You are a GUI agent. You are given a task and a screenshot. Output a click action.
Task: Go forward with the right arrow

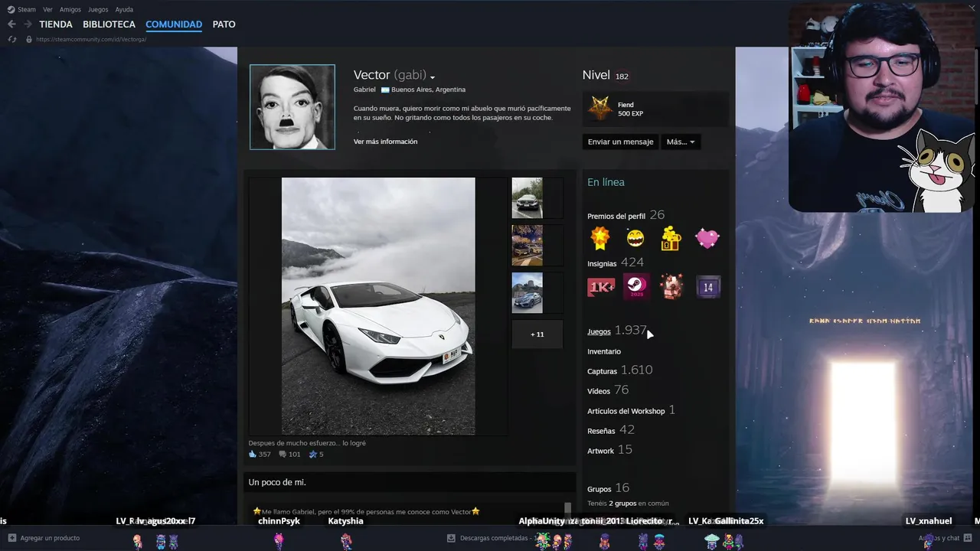[x=28, y=24]
